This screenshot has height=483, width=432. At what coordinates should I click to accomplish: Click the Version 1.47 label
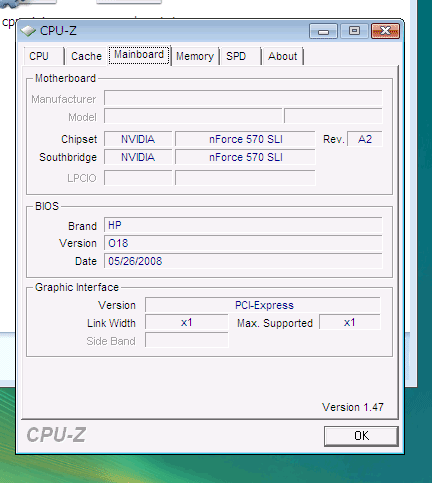353,407
